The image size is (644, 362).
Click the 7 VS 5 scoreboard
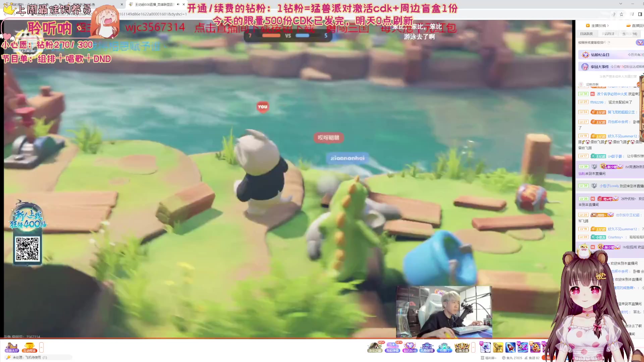tap(288, 36)
